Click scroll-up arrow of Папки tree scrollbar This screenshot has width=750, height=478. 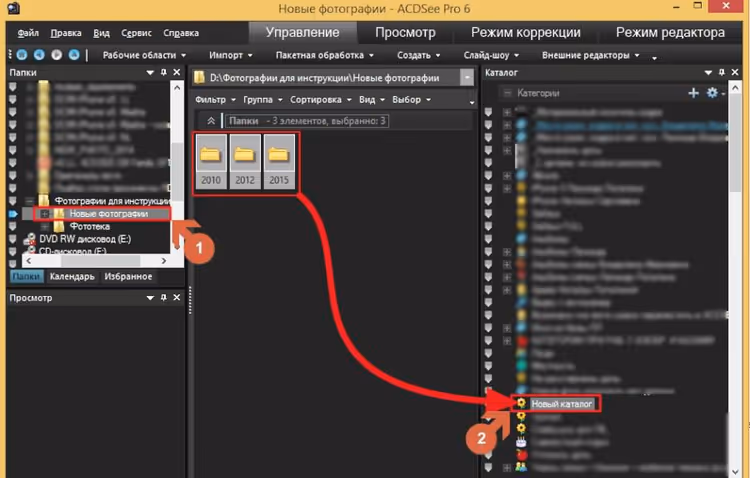[177, 88]
